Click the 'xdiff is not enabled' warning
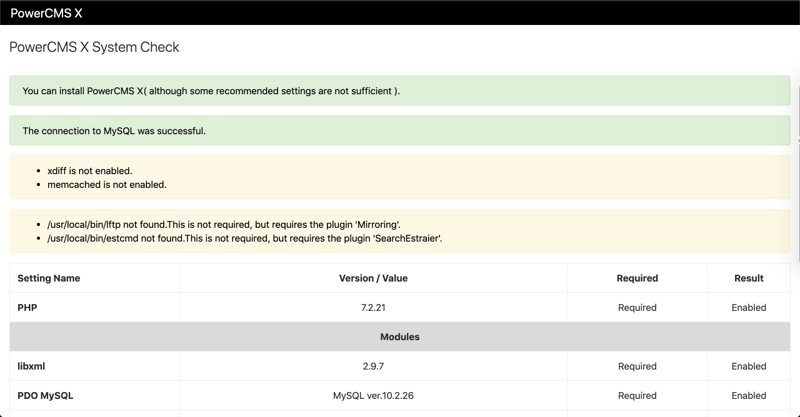This screenshot has width=800, height=417. tap(89, 171)
